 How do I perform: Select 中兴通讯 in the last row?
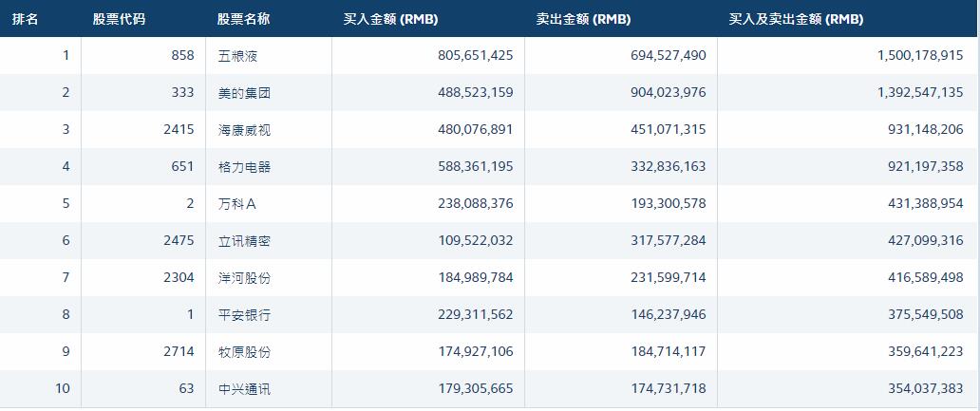tap(244, 389)
